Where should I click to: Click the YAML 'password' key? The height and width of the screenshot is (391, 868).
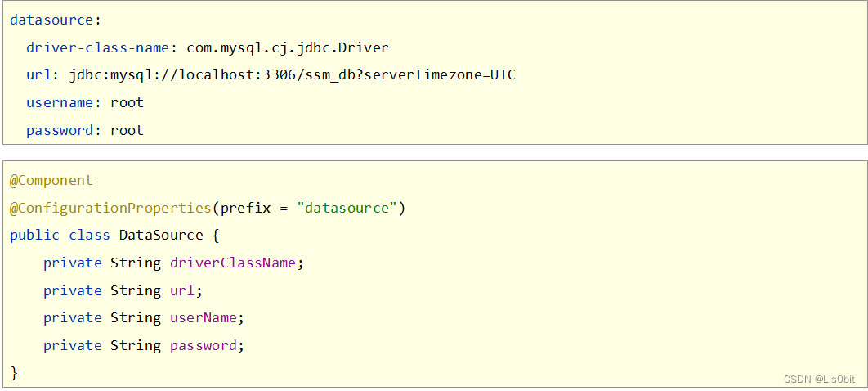pos(59,131)
